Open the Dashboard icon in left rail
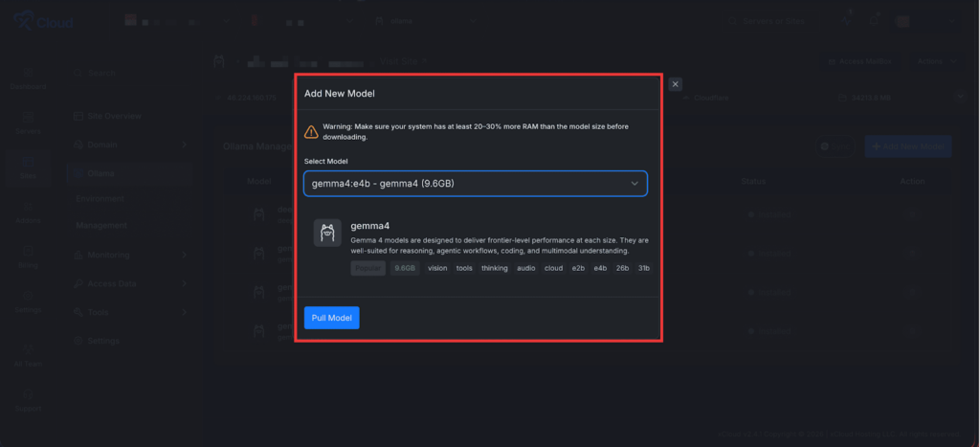The height and width of the screenshot is (447, 980). 28,78
